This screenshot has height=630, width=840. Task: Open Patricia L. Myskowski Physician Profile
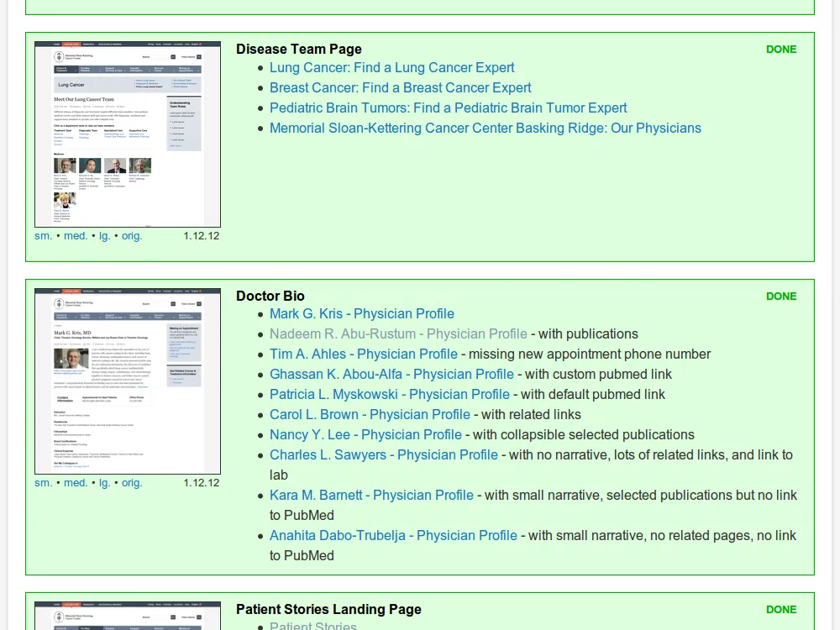coord(390,394)
